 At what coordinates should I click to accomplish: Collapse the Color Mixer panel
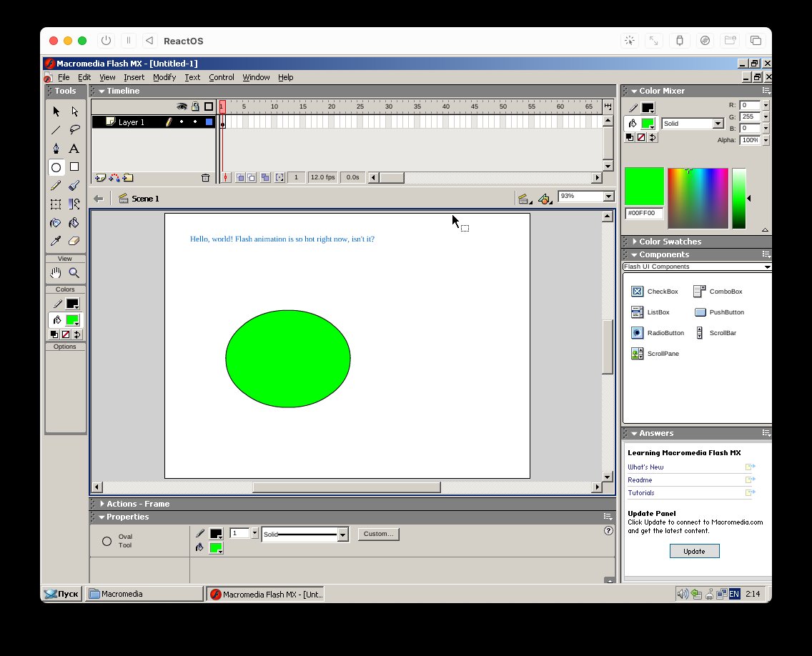coord(634,91)
